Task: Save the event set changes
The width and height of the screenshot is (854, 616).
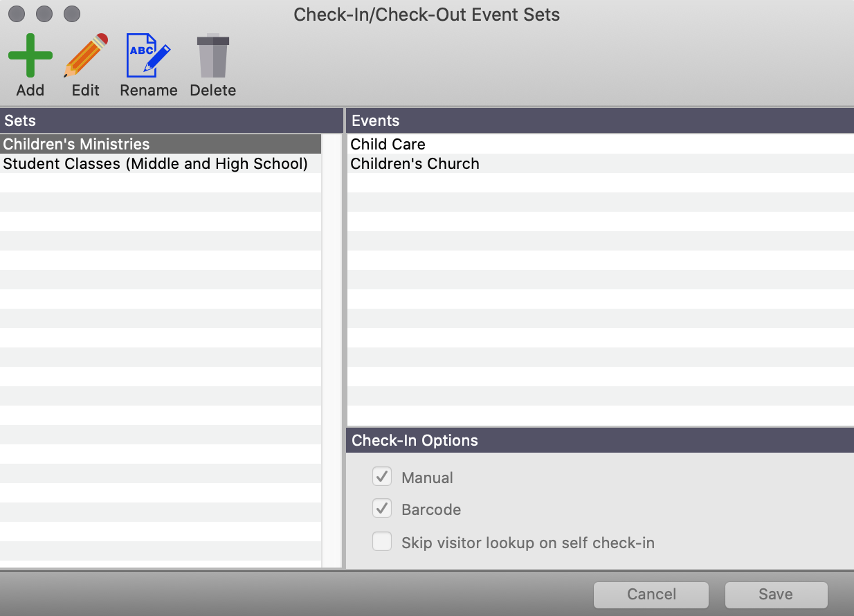Action: point(775,594)
